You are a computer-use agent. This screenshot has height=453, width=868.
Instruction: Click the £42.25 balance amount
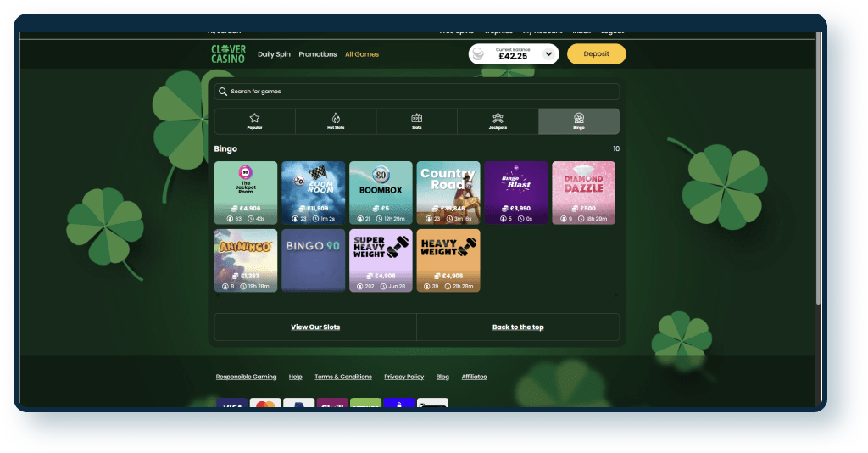point(513,56)
